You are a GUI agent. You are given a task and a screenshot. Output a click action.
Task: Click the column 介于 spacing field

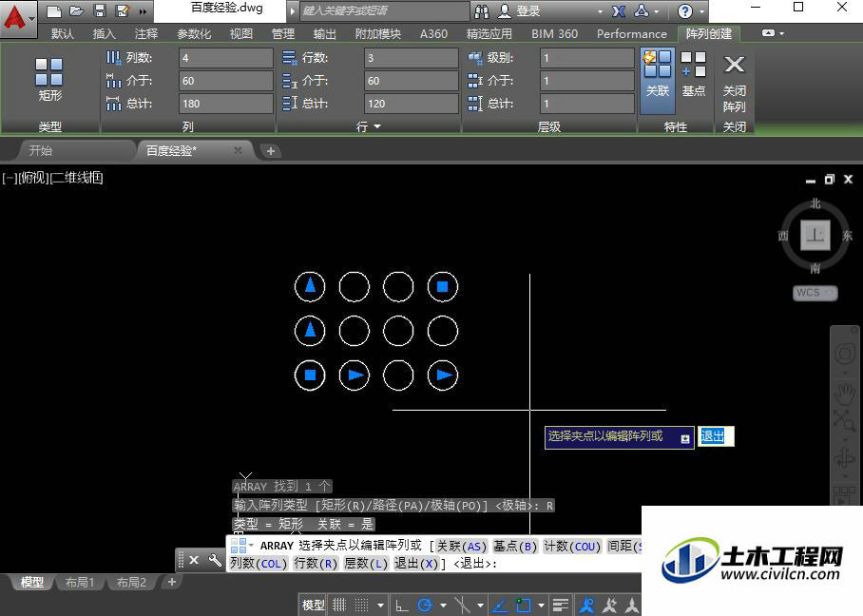pyautogui.click(x=225, y=81)
